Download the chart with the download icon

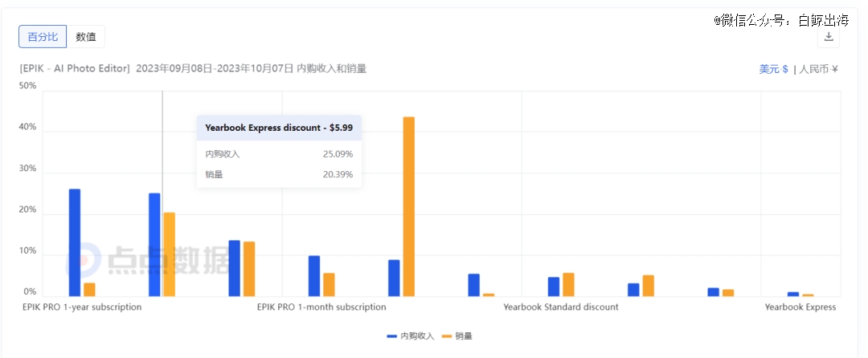click(x=829, y=37)
